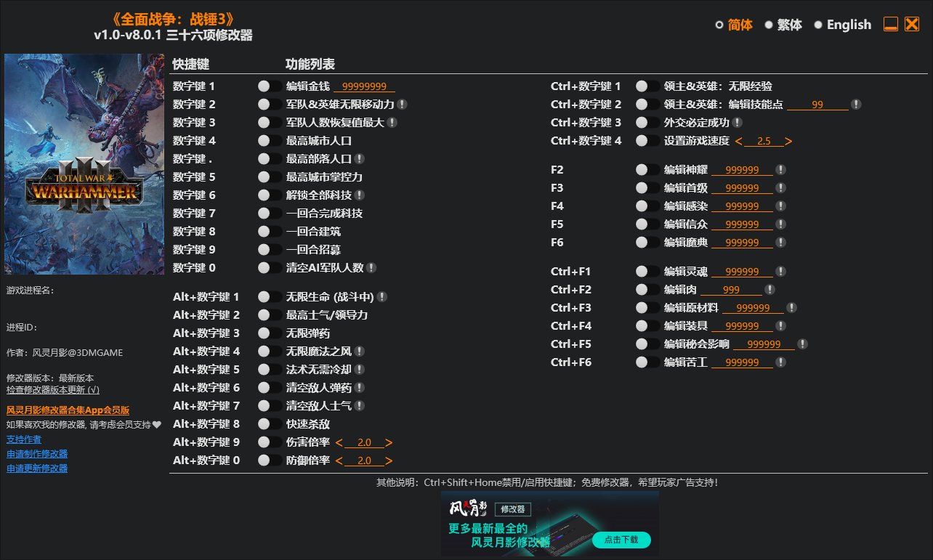Open 风灵月影修改器合集App会员版 link
Viewport: 933px width, 560px height.
tap(68, 410)
